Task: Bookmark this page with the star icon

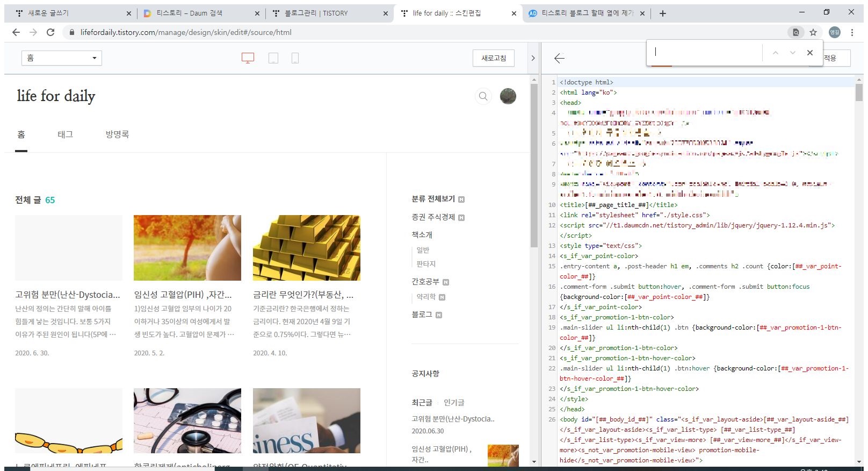Action: point(813,32)
